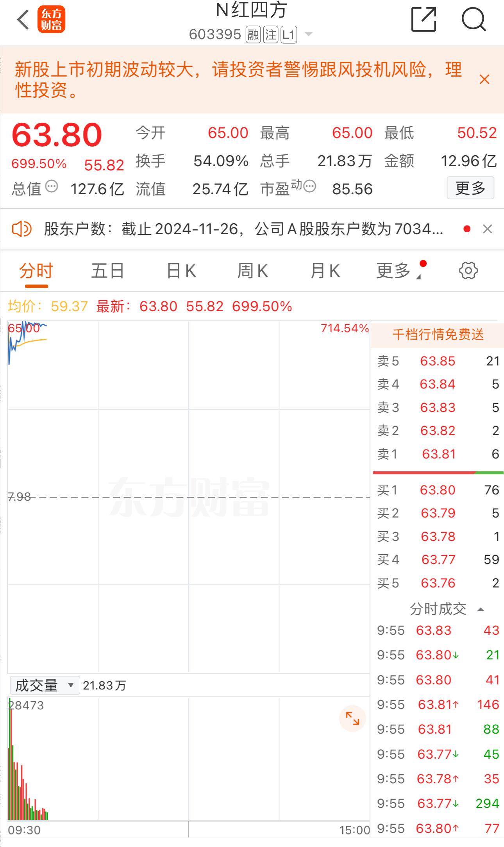Screen dimensions: 504x847
Task: Switch to the 月K tab
Action: click(325, 271)
